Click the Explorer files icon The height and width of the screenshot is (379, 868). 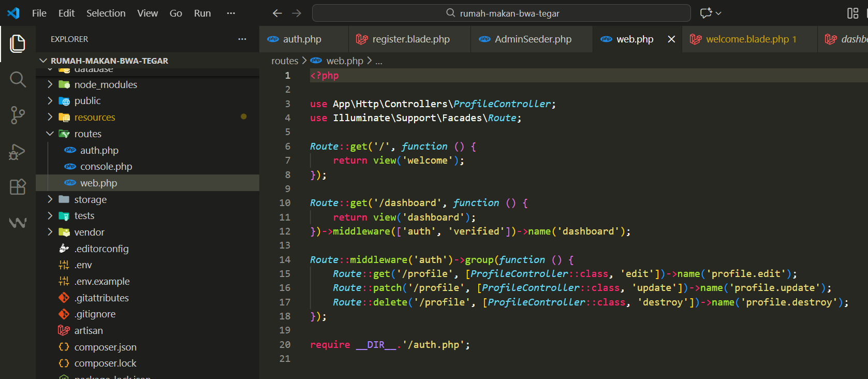click(18, 43)
